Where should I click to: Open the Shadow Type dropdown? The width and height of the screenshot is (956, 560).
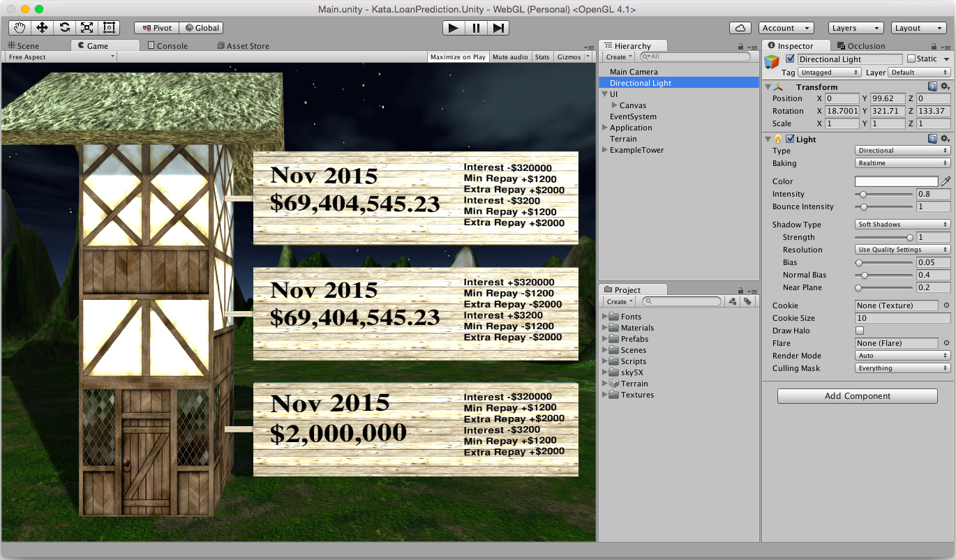tap(903, 225)
